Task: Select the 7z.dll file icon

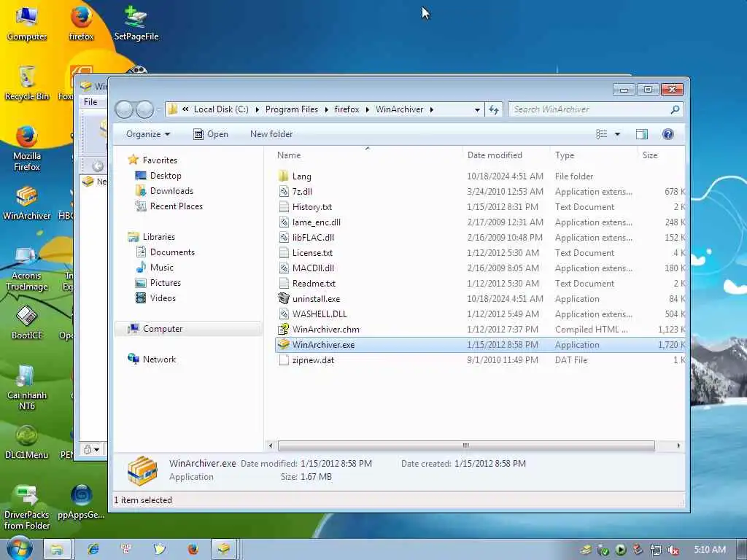Action: (284, 192)
